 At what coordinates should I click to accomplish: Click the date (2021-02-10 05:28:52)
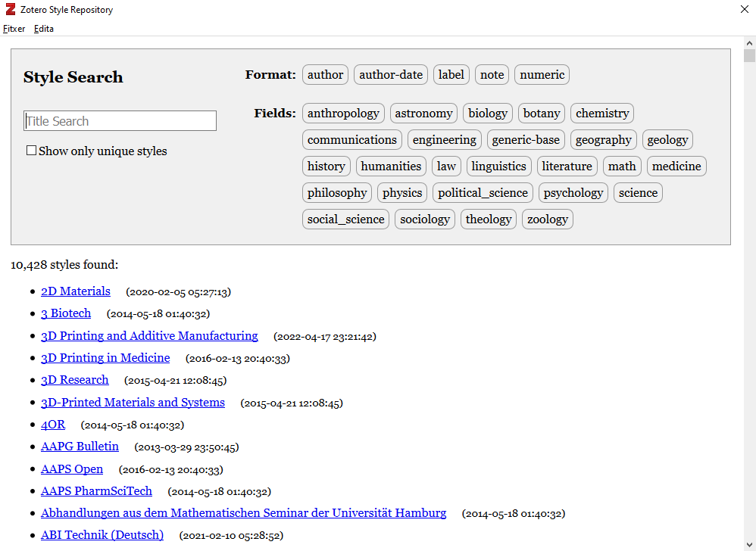(232, 536)
